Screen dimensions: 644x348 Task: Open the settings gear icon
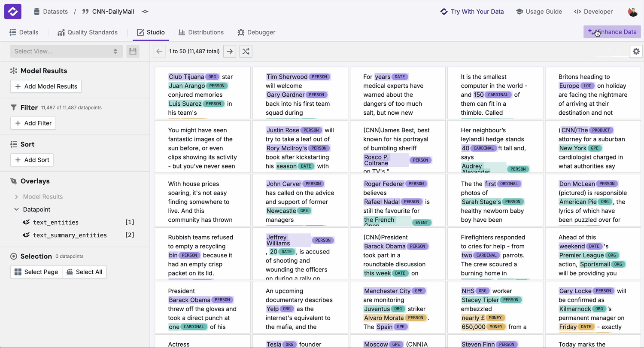pyautogui.click(x=636, y=52)
